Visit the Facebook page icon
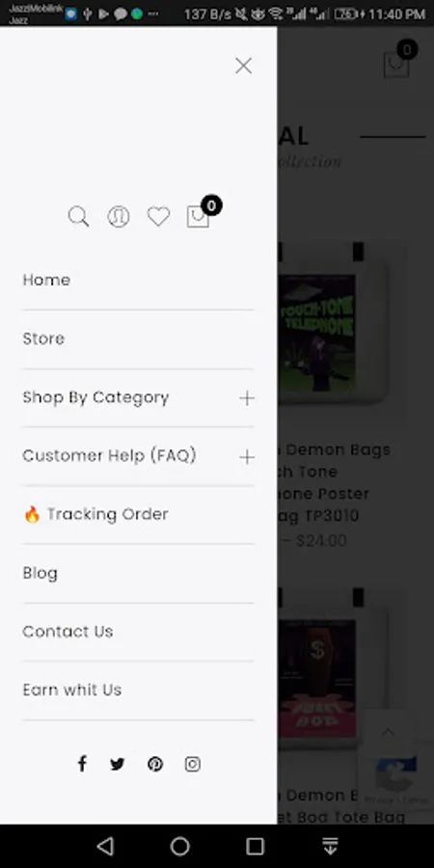434x868 pixels. point(82,764)
